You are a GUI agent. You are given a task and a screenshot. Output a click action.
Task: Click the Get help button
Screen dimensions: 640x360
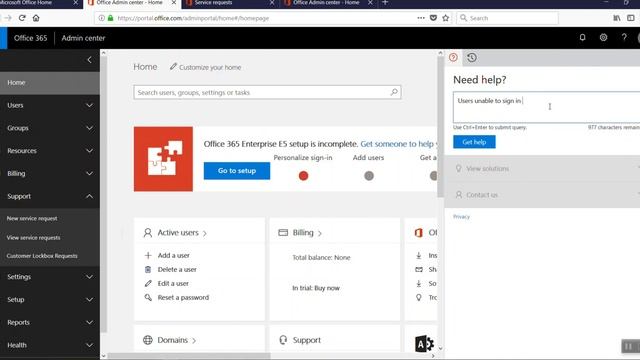(474, 142)
